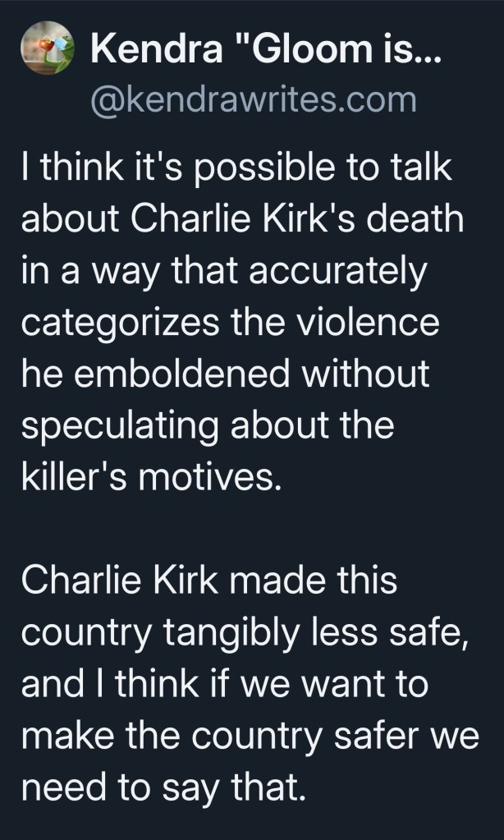Click the final line "need to say that."
504x840 pixels.
point(165,786)
